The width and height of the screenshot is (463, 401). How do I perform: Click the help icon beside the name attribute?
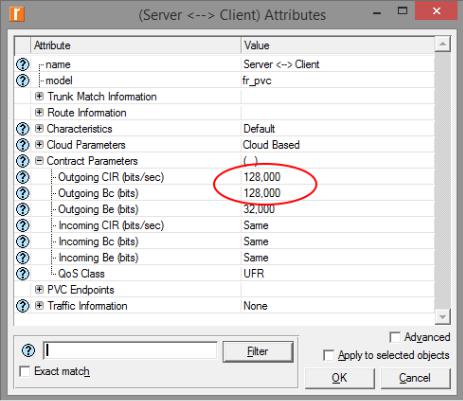[23, 64]
